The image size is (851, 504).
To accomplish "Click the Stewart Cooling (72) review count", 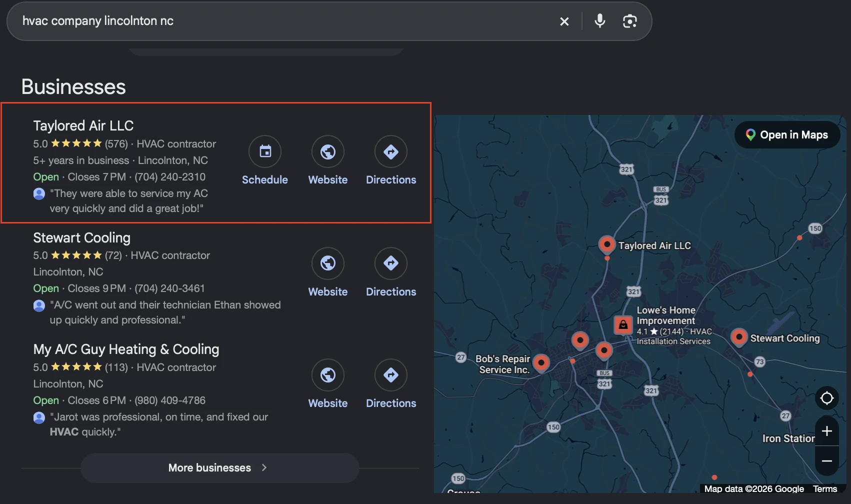I will (x=113, y=255).
